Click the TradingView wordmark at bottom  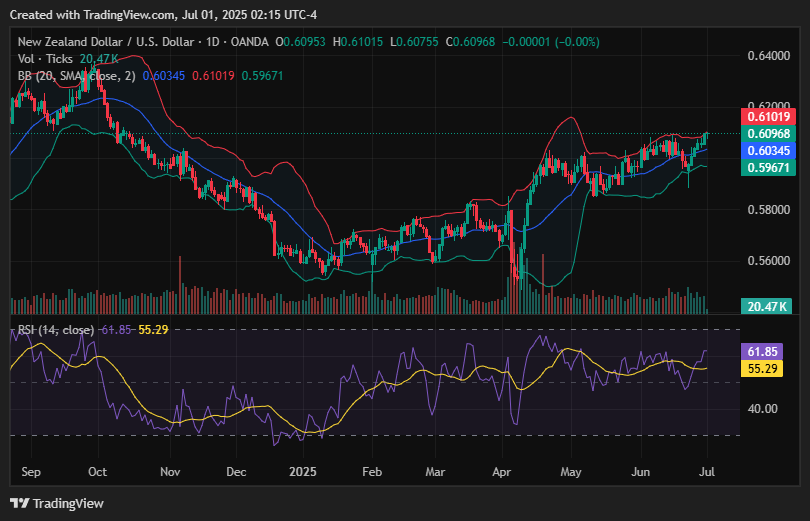[x=68, y=503]
